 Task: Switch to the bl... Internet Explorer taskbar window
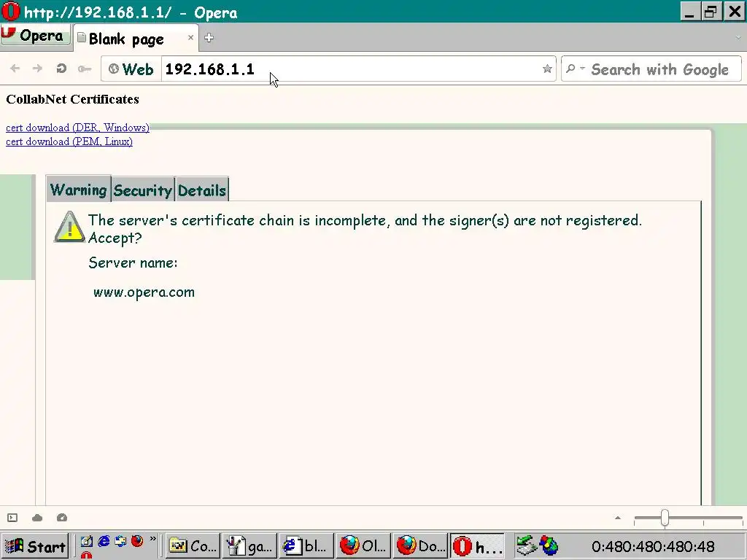[x=306, y=545]
